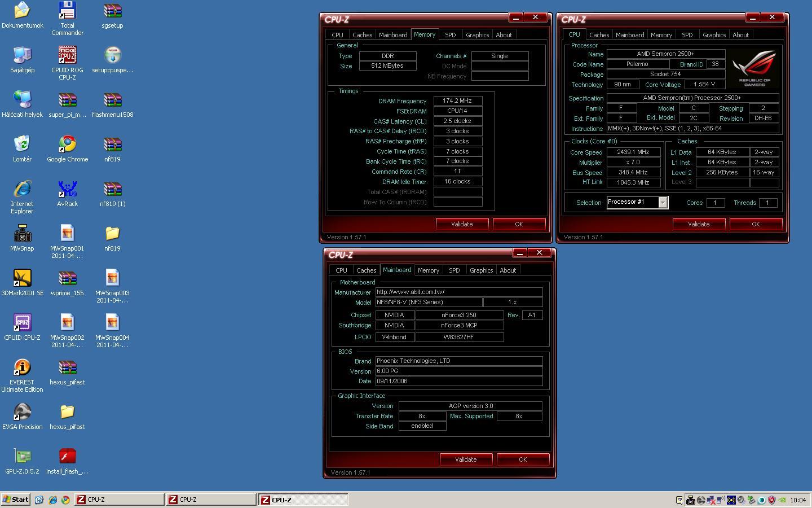Open About tab in CPU window
Screen dimensions: 812x508
740,35
